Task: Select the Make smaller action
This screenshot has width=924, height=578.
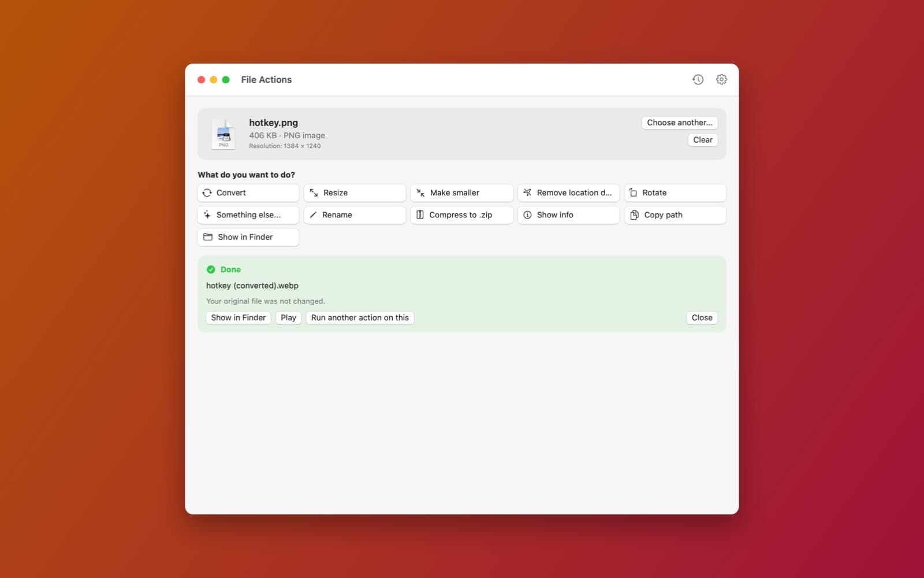Action: click(x=461, y=193)
